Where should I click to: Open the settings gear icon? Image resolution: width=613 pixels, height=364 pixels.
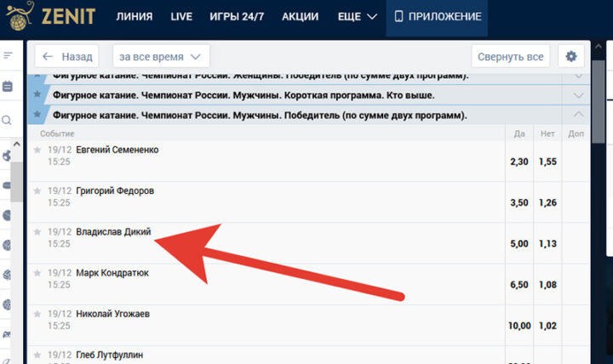pyautogui.click(x=571, y=57)
